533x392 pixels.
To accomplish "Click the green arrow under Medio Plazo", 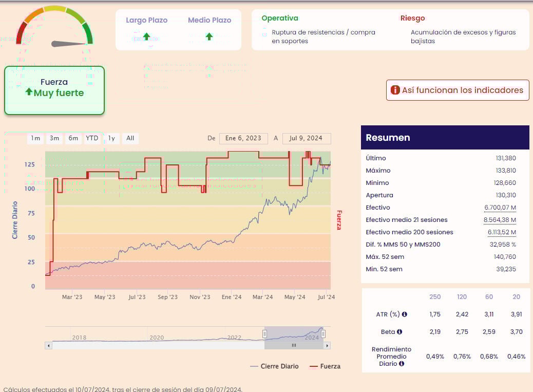I will coord(209,36).
